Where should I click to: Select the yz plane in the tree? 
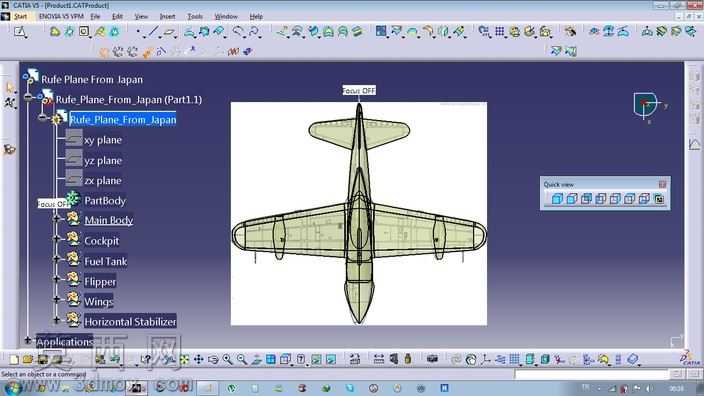(103, 160)
